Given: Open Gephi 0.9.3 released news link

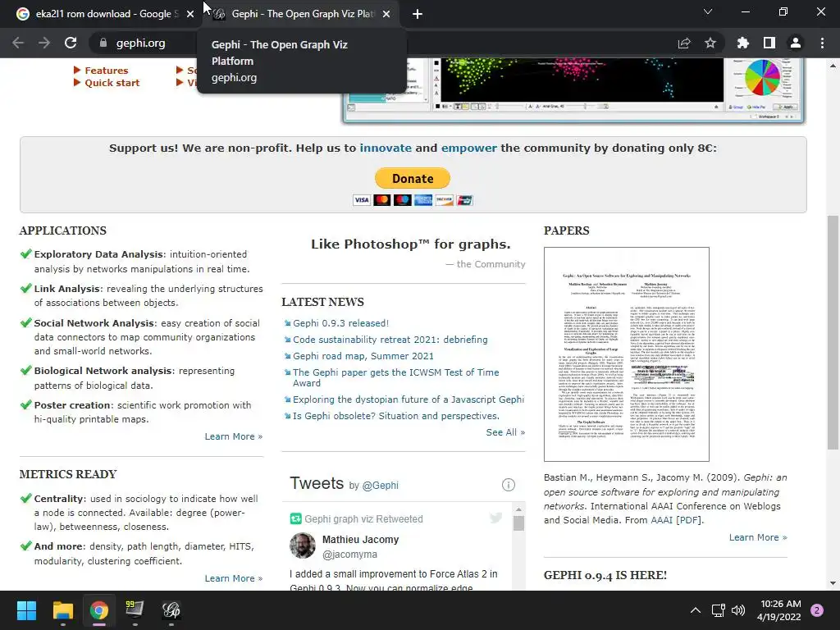Looking at the screenshot, I should pos(340,323).
